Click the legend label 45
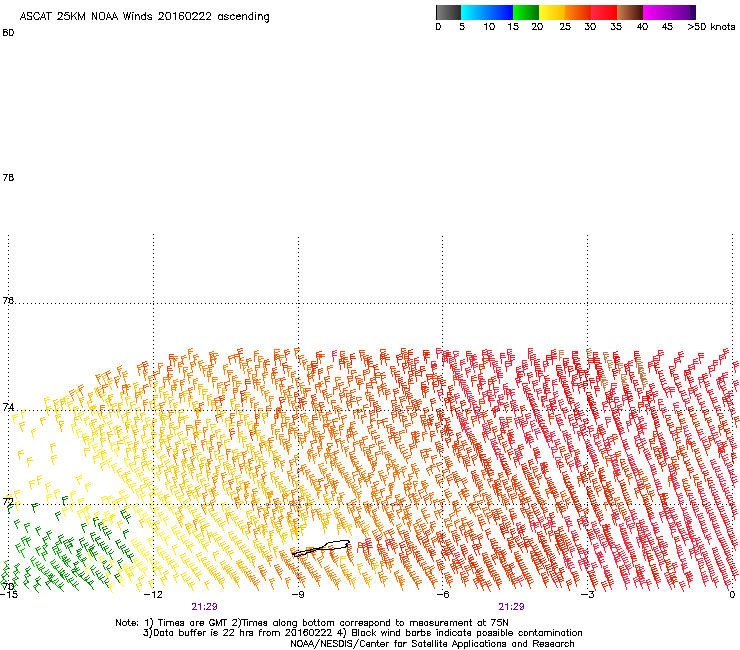The image size is (740, 650). tap(667, 27)
